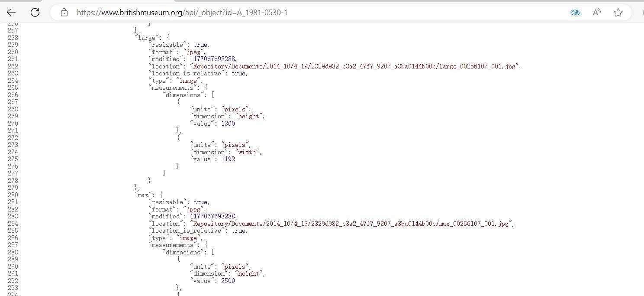Refresh the current page

(x=35, y=13)
